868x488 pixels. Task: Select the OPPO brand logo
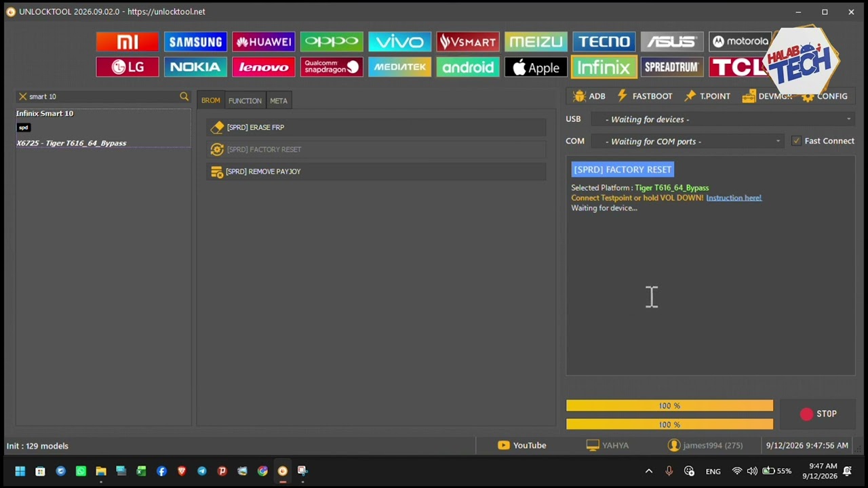point(332,42)
